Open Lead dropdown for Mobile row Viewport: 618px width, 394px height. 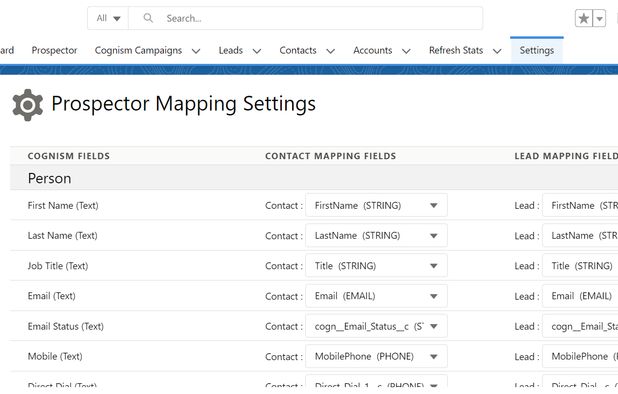pos(580,357)
